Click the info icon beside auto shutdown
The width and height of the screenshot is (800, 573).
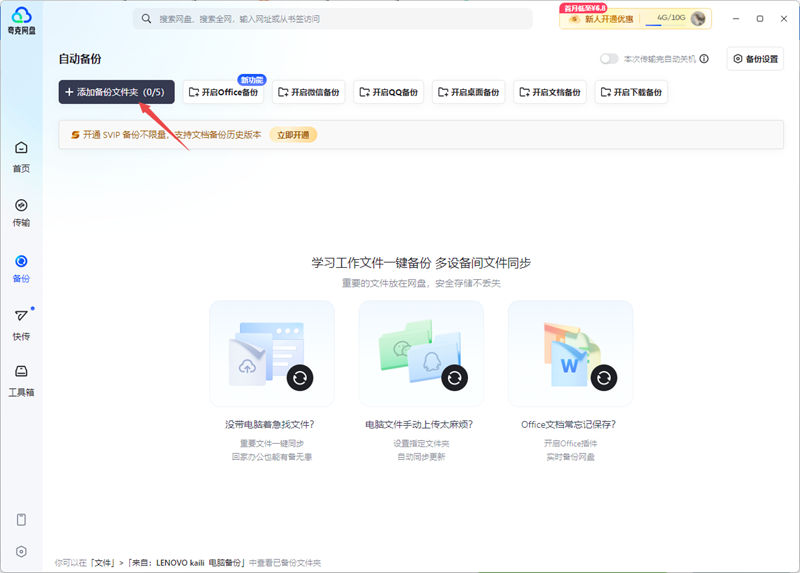point(704,59)
